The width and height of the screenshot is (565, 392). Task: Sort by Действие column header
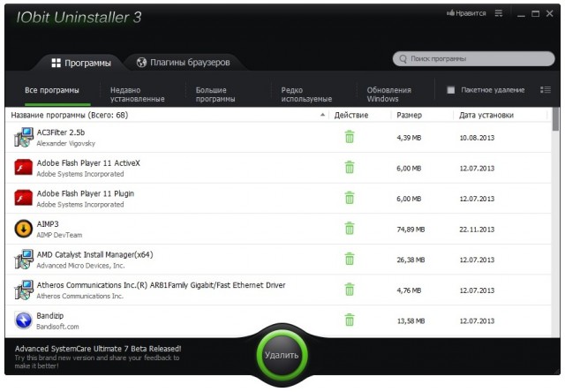[351, 115]
